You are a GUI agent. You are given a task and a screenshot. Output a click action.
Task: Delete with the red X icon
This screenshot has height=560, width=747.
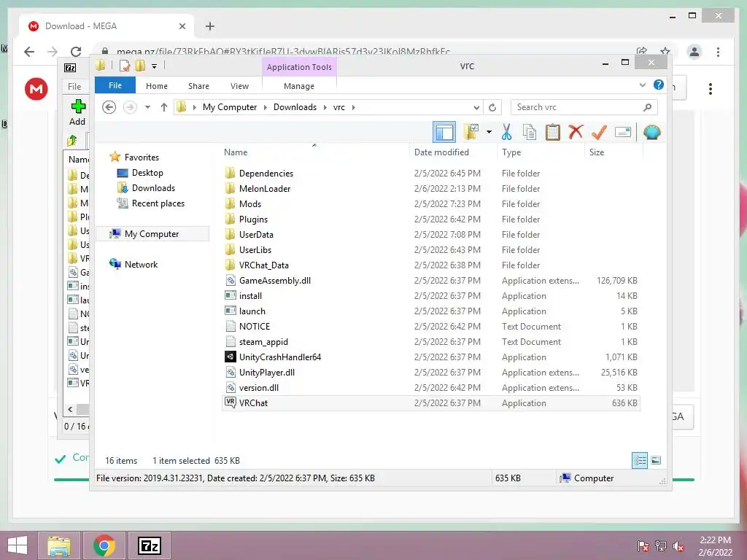pos(576,132)
